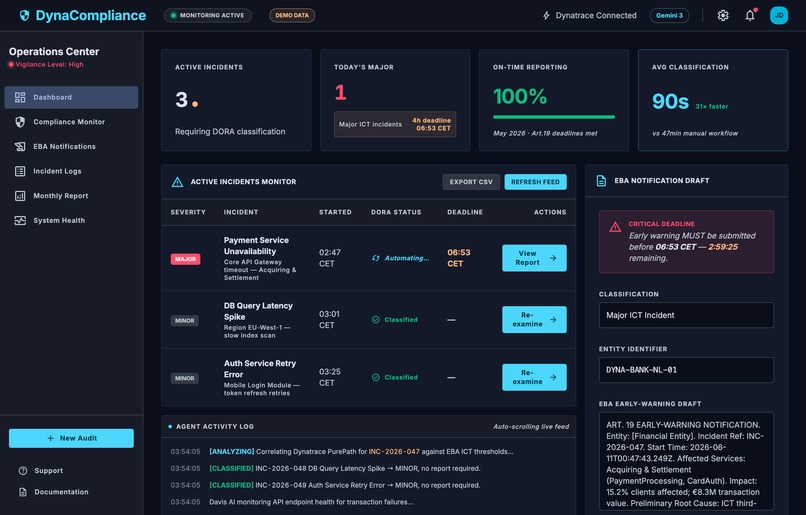Click the Monitoring Active status pill
The image size is (806, 515).
208,15
